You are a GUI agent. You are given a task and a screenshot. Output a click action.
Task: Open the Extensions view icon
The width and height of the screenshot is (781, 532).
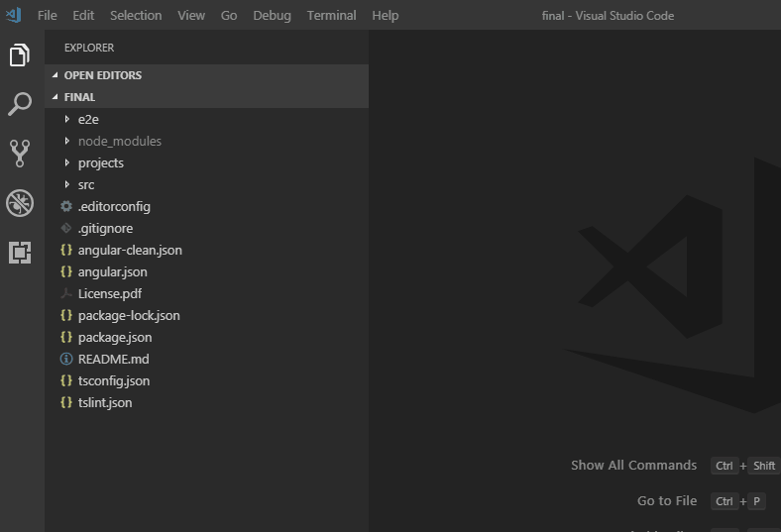[x=20, y=253]
